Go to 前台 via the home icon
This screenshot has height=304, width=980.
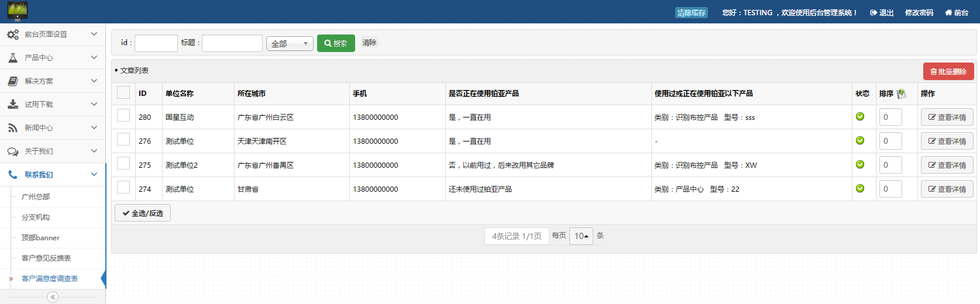pos(956,12)
